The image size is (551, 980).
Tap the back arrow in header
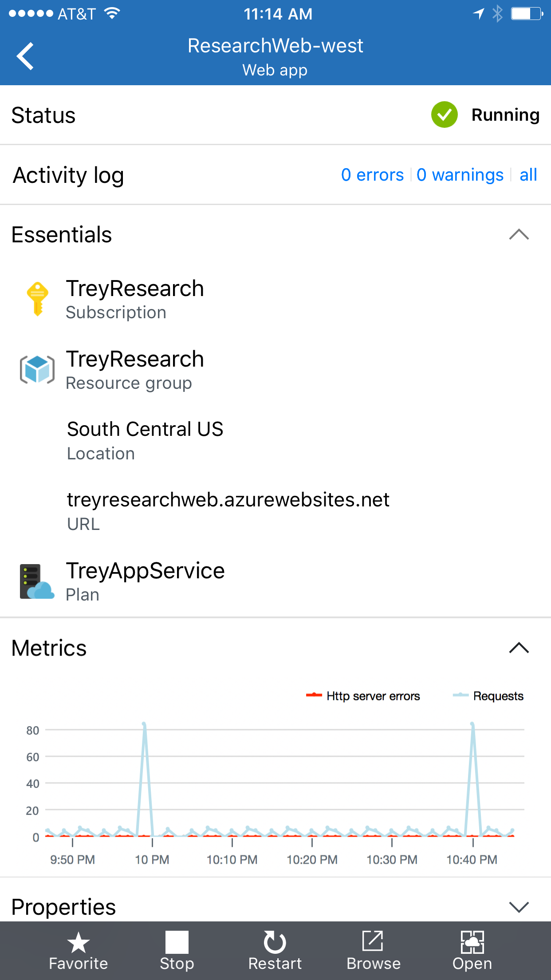[x=25, y=56]
